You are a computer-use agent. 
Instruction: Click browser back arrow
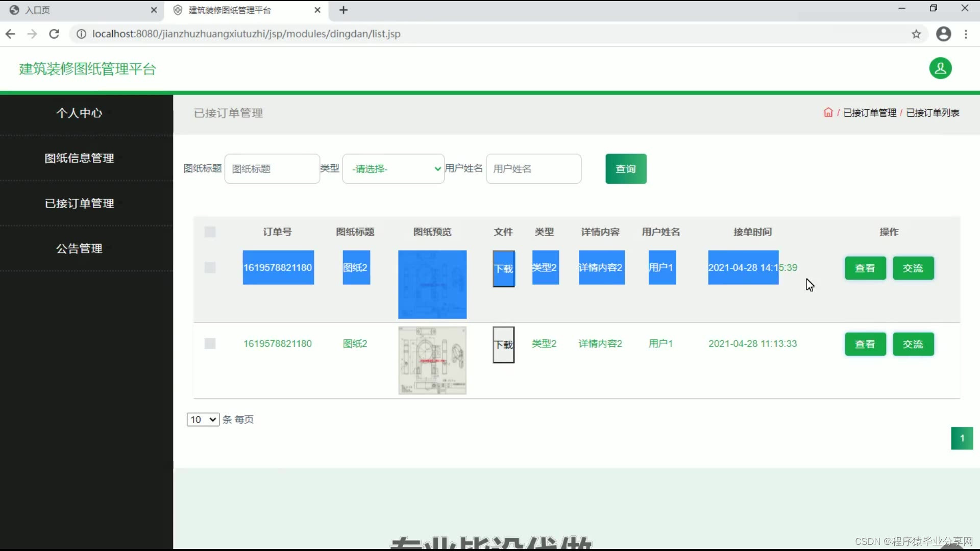[x=10, y=34]
